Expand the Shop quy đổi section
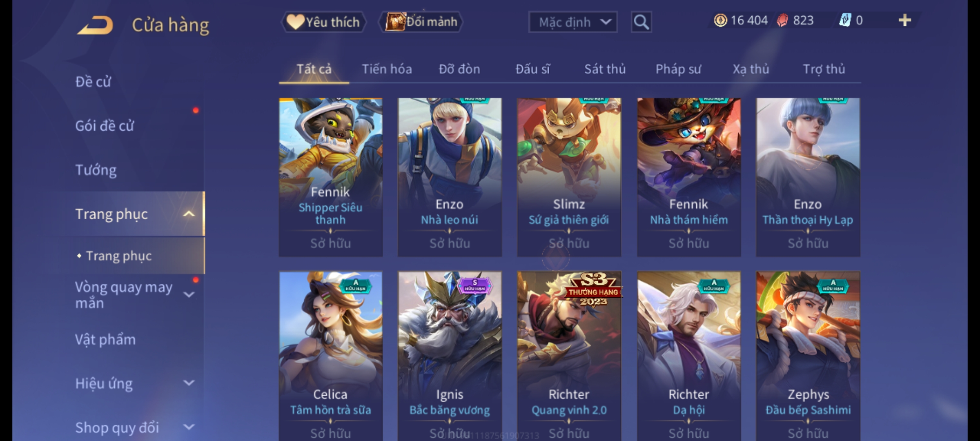Screen dimensions: 980x441 click(189, 427)
